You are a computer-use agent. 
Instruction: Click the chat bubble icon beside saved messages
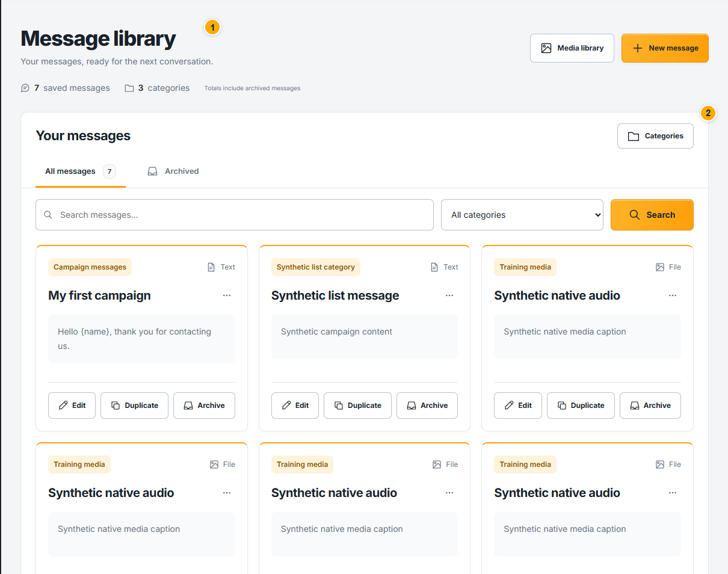tap(25, 88)
